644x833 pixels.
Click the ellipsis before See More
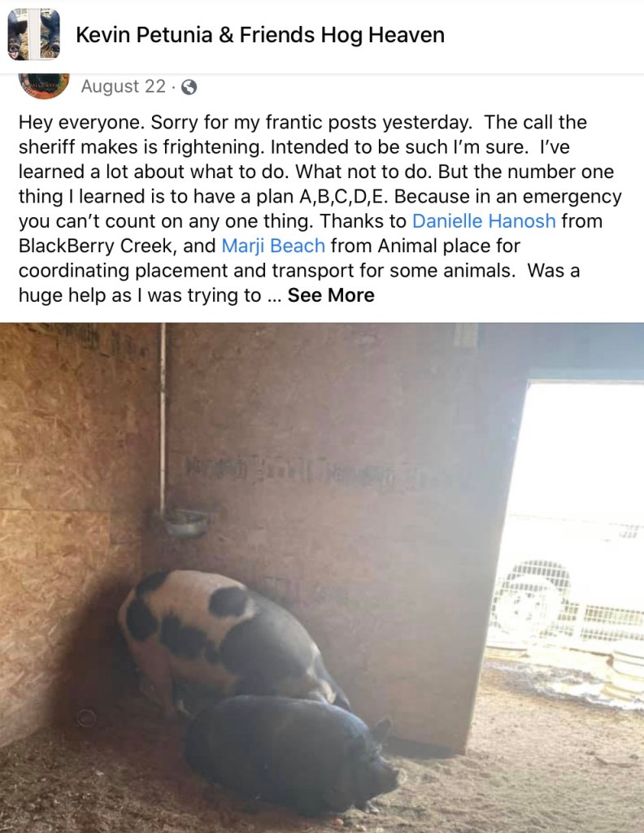pos(274,296)
